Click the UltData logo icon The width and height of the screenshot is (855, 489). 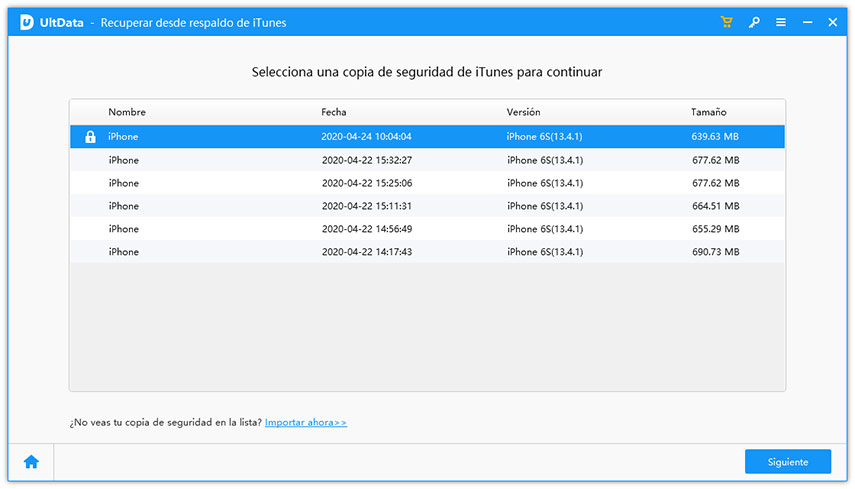click(x=27, y=22)
